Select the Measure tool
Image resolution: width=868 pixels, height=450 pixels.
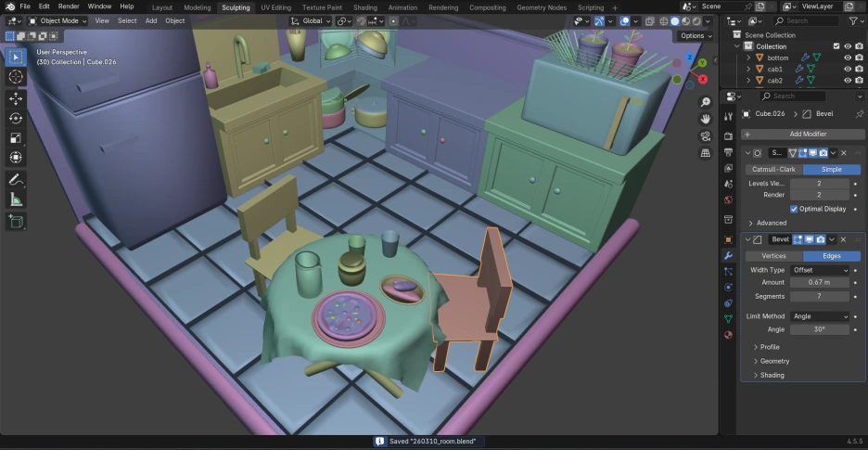[16, 199]
